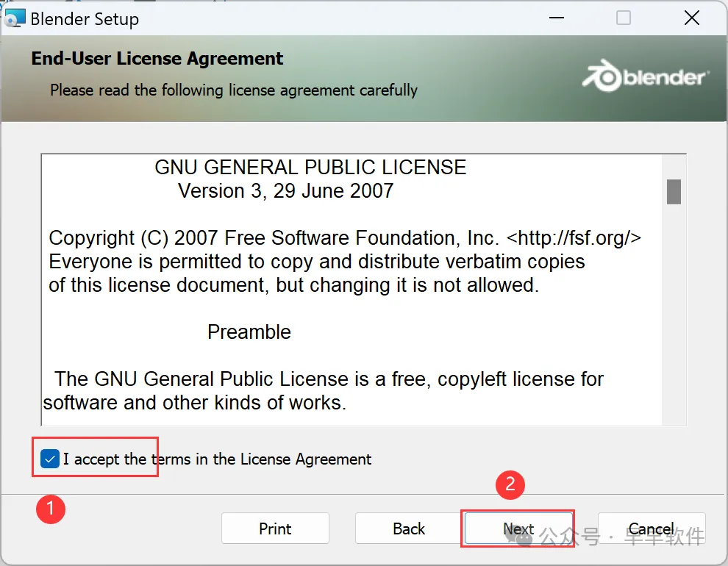
Task: Click the Back button
Action: (x=409, y=529)
